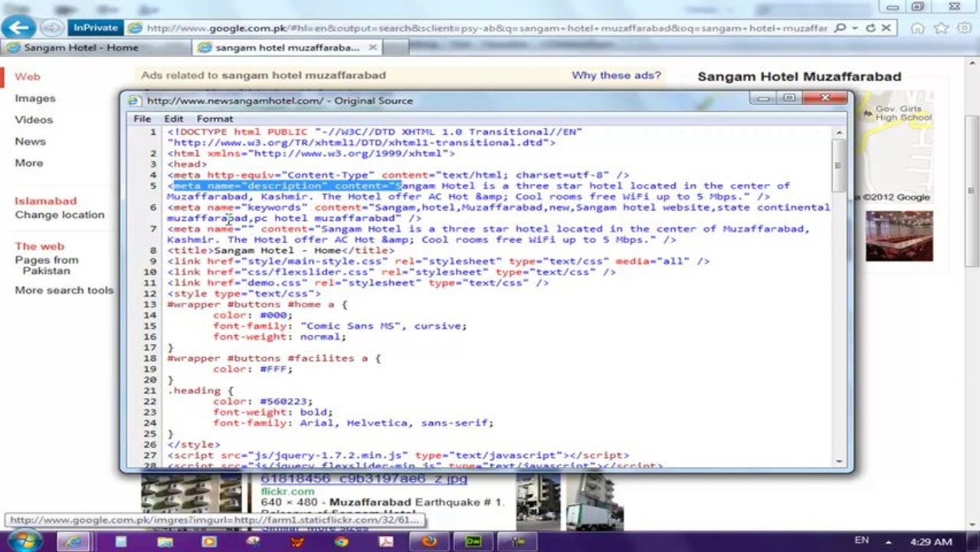Open Internet Explorer from the taskbar
The image size is (980, 552).
[74, 541]
